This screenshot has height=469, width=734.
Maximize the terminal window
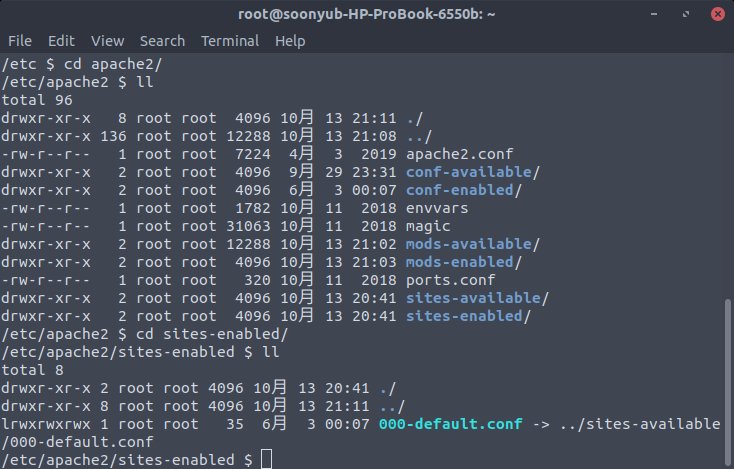pyautogui.click(x=686, y=14)
